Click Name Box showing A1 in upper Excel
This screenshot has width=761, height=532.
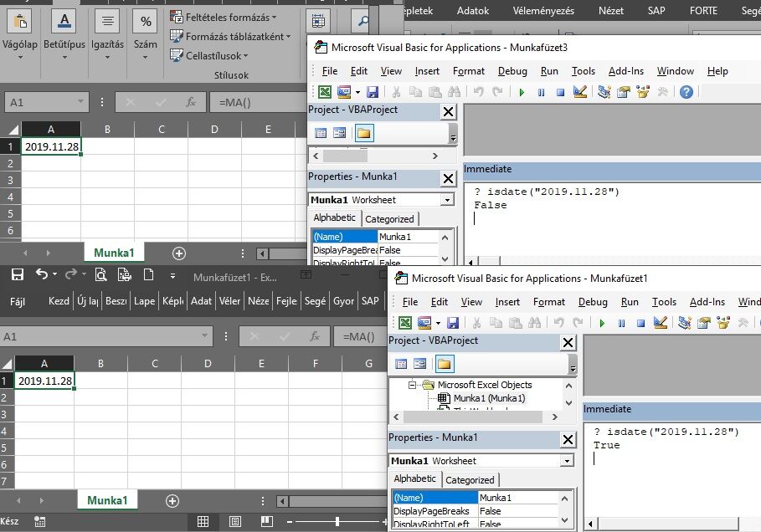[47, 102]
